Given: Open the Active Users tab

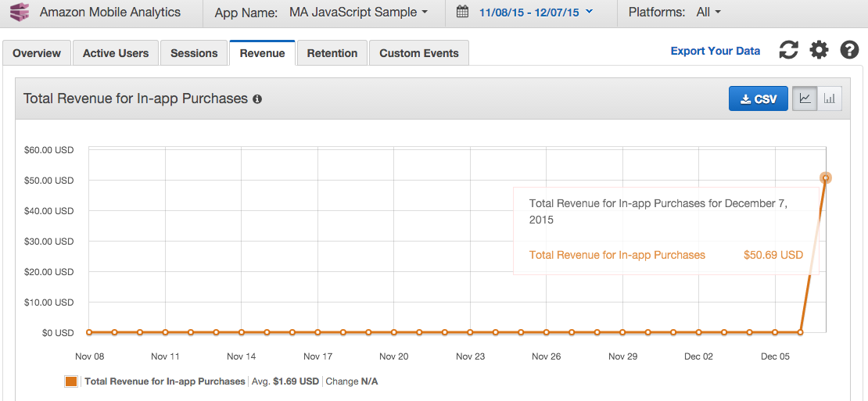Looking at the screenshot, I should pos(116,53).
